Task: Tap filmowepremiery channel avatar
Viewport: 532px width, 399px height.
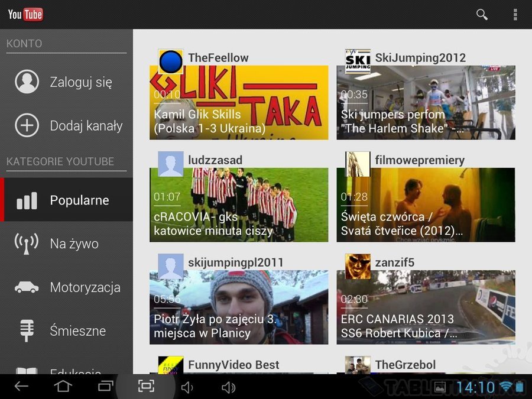Action: 358,164
